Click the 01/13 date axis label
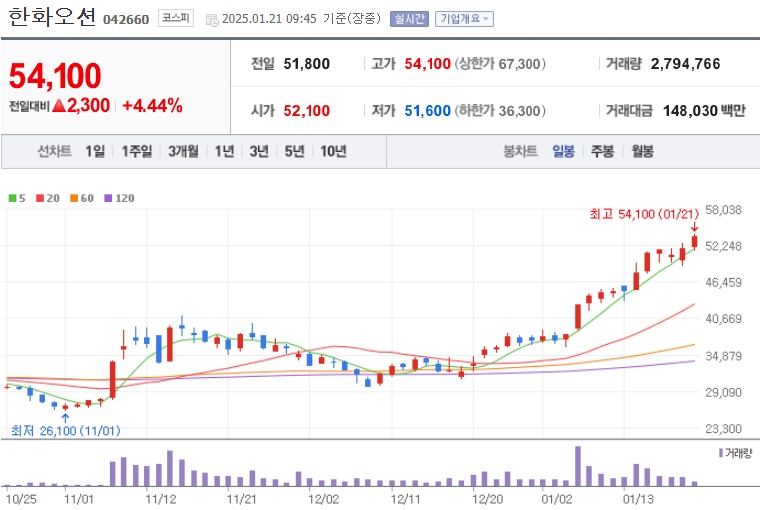760x510 pixels. [638, 499]
